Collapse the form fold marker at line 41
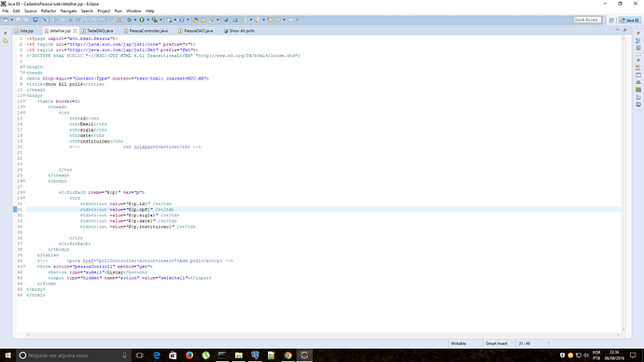The height and width of the screenshot is (362, 644). tap(24, 267)
